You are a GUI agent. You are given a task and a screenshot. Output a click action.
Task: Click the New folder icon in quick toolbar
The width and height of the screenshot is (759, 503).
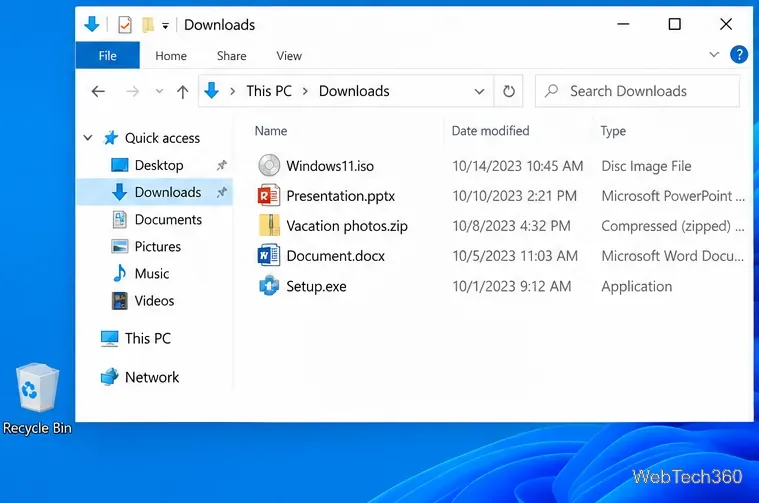148,25
